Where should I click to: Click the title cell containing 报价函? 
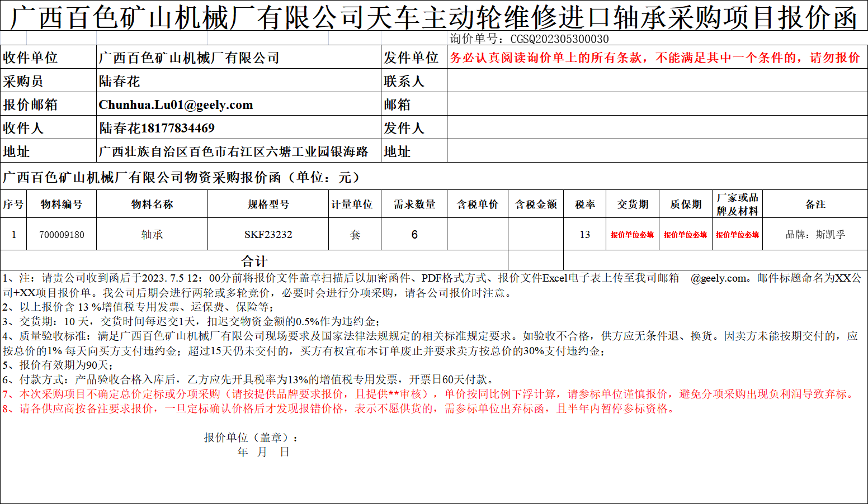point(434,17)
